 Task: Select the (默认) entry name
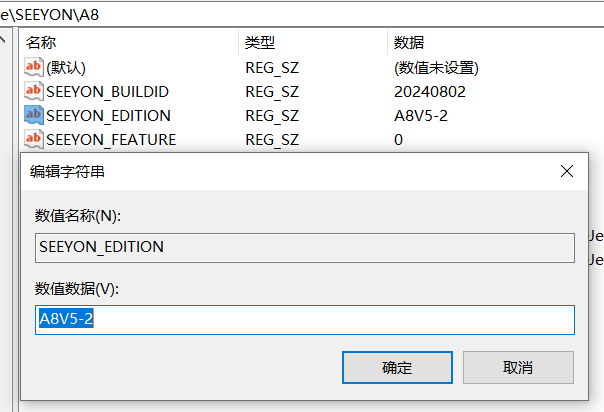tap(66, 68)
